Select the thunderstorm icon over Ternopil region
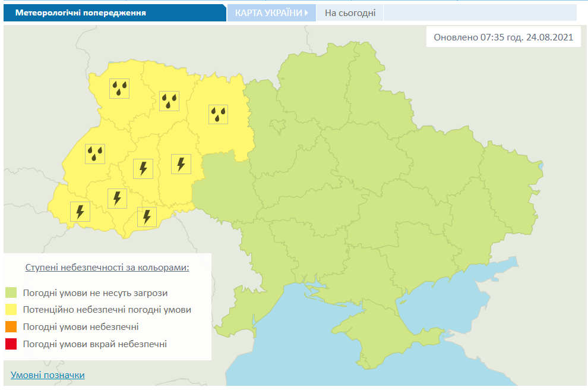Image resolution: width=588 pixels, height=390 pixels. (x=143, y=168)
